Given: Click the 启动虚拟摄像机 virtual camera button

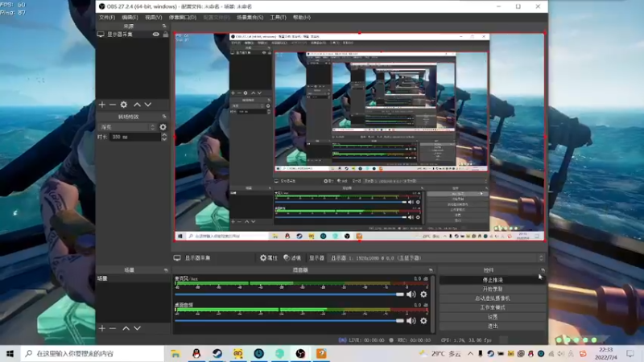Looking at the screenshot, I should [493, 298].
